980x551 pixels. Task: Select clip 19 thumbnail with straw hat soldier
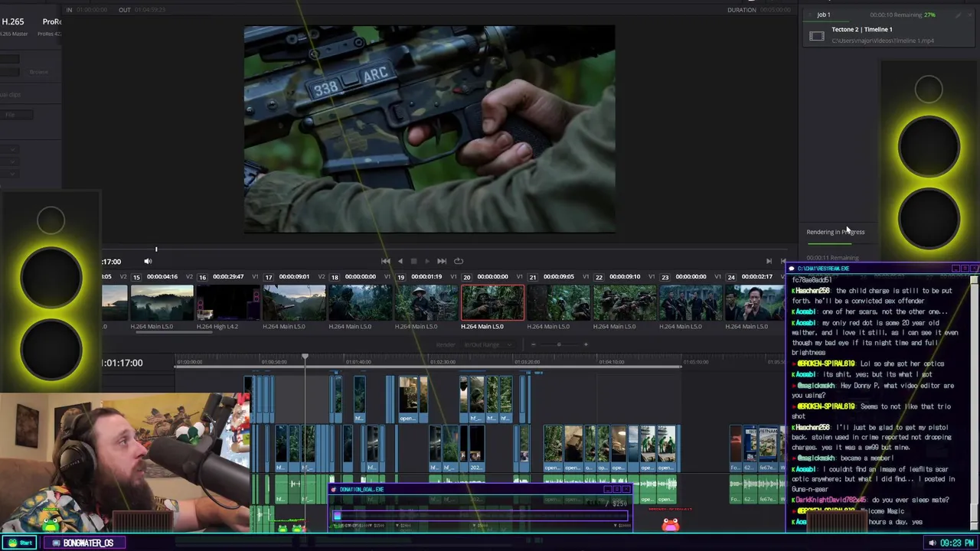coord(426,303)
